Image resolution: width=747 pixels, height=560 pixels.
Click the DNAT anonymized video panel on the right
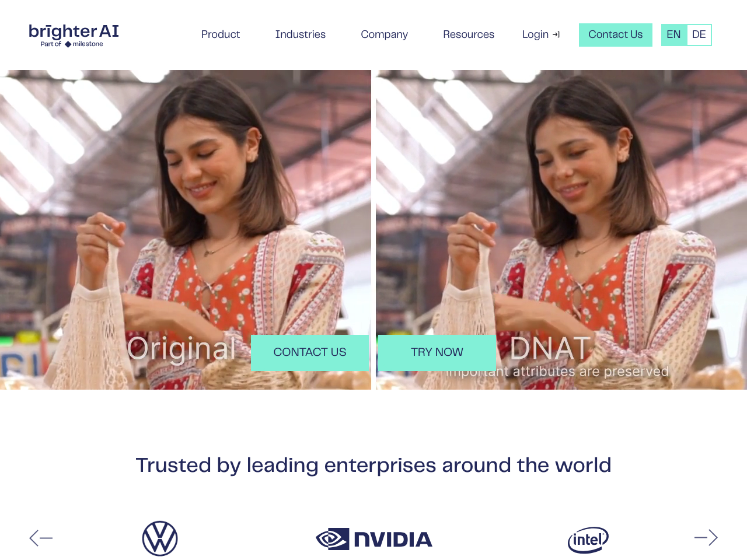(x=561, y=230)
